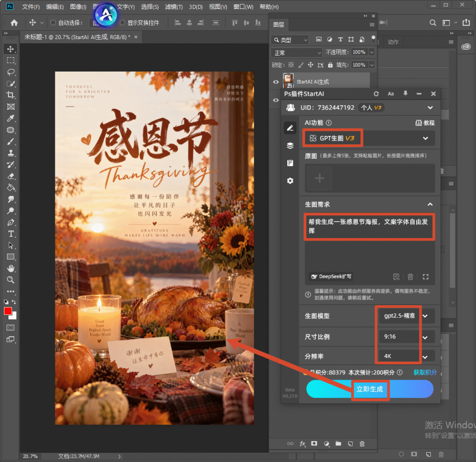Select the Quick Selection tool
This screenshot has height=462, width=476.
point(11,84)
